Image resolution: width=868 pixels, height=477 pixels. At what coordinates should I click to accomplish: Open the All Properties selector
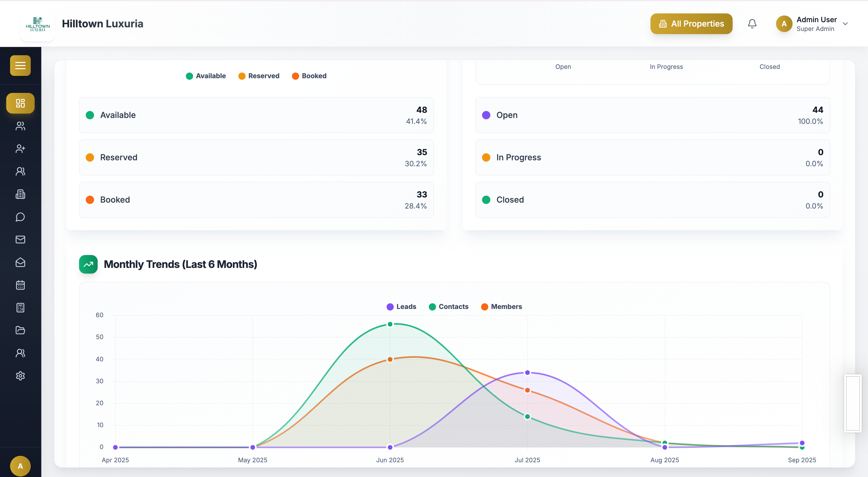point(691,23)
